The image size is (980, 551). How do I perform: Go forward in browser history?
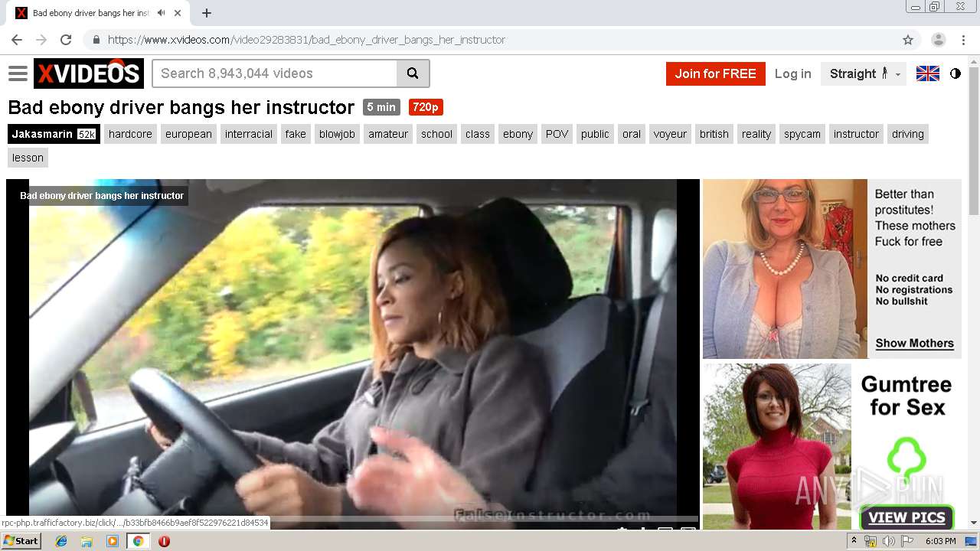coord(41,40)
